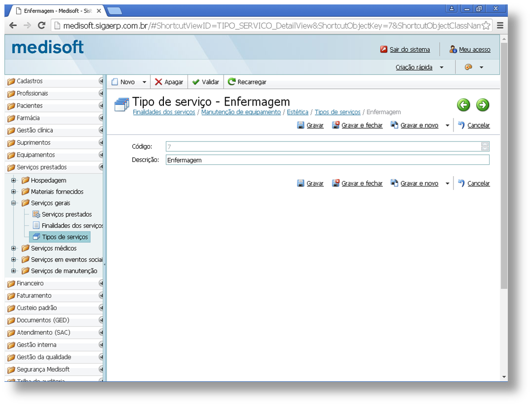Click the bottom Gravar e fechar button
This screenshot has width=532, height=406.
click(x=361, y=184)
